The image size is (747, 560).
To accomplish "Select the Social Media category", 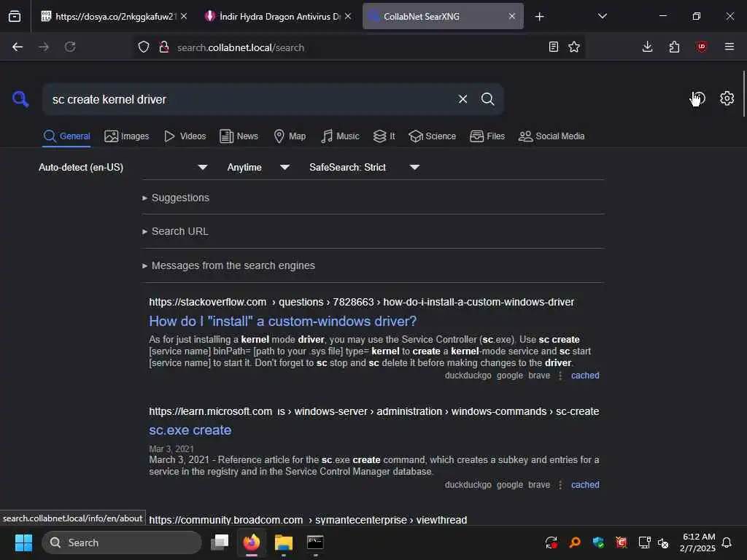I will (x=551, y=136).
